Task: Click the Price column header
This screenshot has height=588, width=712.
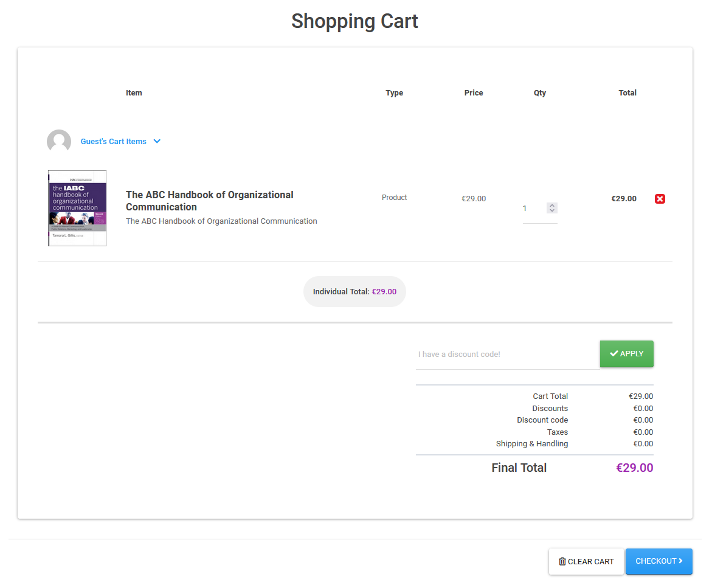Action: coord(473,93)
